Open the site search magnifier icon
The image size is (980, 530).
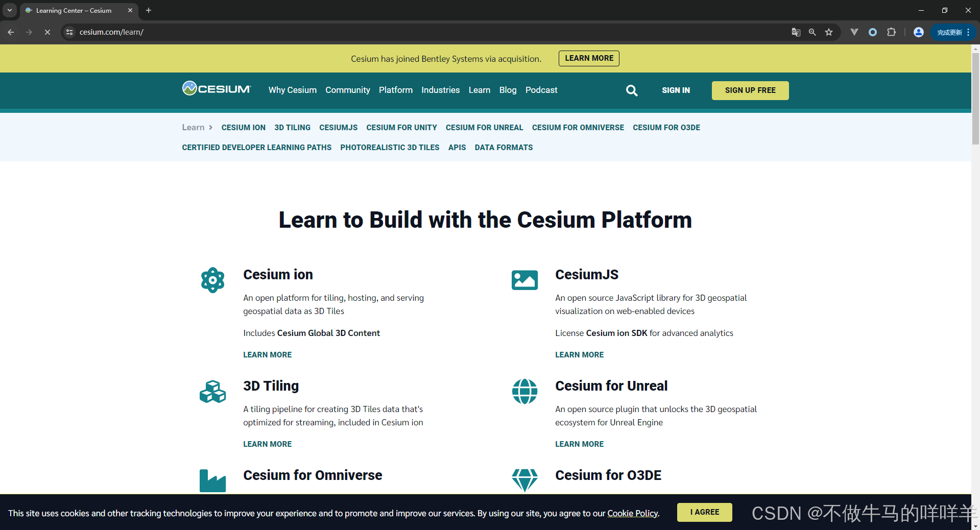[632, 90]
